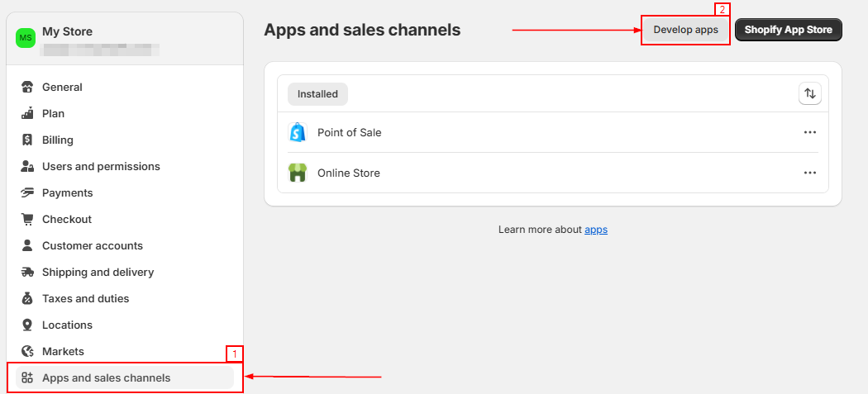Click the sort arrows icon button
The image size is (868, 394).
pyautogui.click(x=810, y=94)
